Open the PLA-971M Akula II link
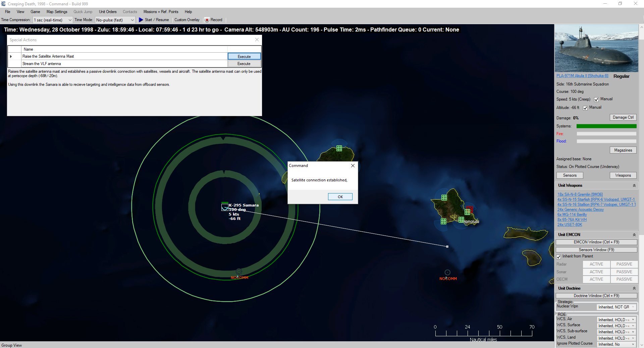Viewport: 644px width, 348px height. coord(582,76)
